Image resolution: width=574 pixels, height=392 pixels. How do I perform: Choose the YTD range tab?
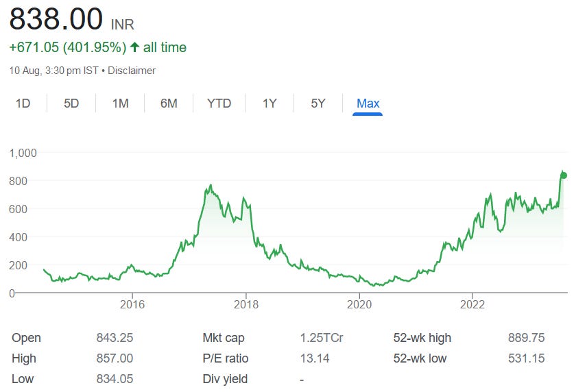pyautogui.click(x=219, y=103)
